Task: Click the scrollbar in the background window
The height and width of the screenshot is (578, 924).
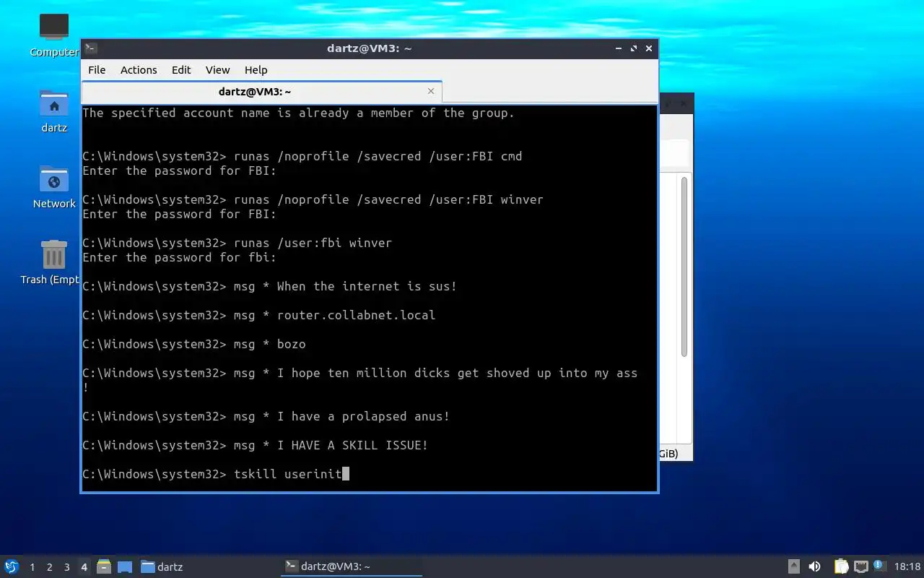Action: (x=684, y=266)
